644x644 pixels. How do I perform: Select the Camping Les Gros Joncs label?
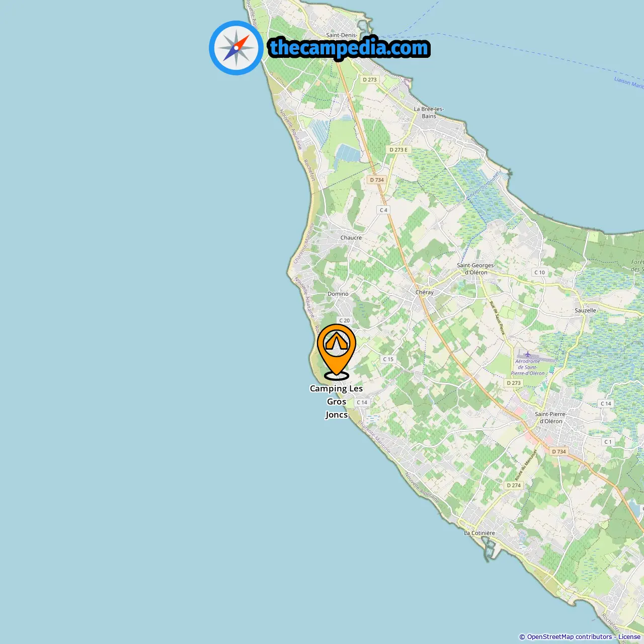point(336,401)
